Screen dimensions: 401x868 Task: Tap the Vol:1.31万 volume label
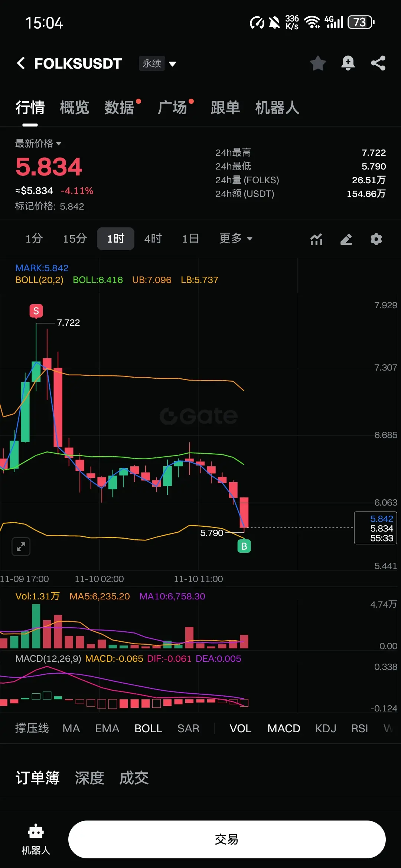click(38, 596)
